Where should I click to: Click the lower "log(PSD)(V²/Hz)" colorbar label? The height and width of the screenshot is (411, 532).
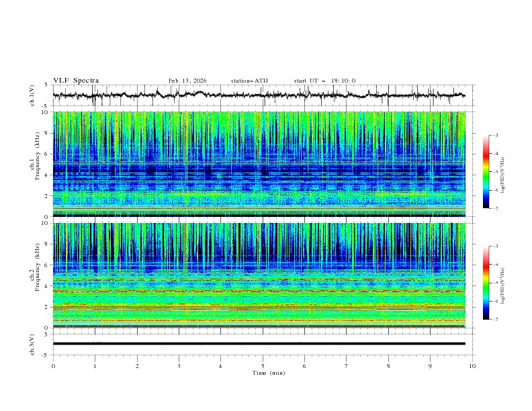coord(503,286)
